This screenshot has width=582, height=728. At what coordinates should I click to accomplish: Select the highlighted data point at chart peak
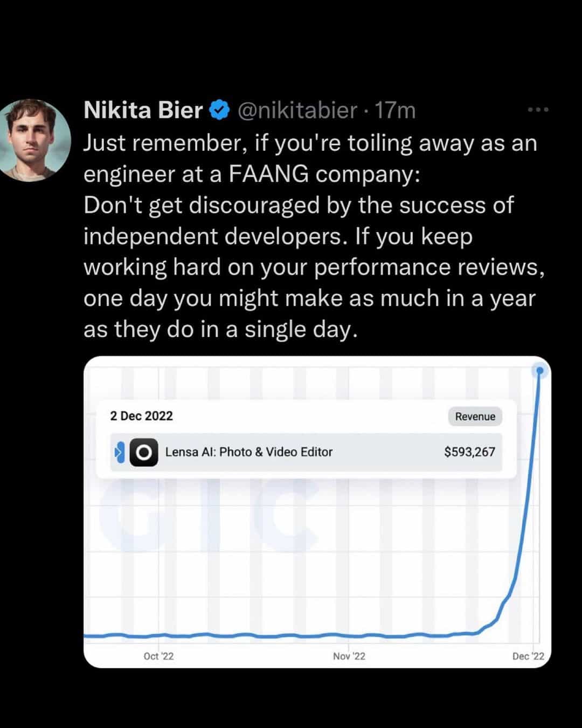coord(539,370)
